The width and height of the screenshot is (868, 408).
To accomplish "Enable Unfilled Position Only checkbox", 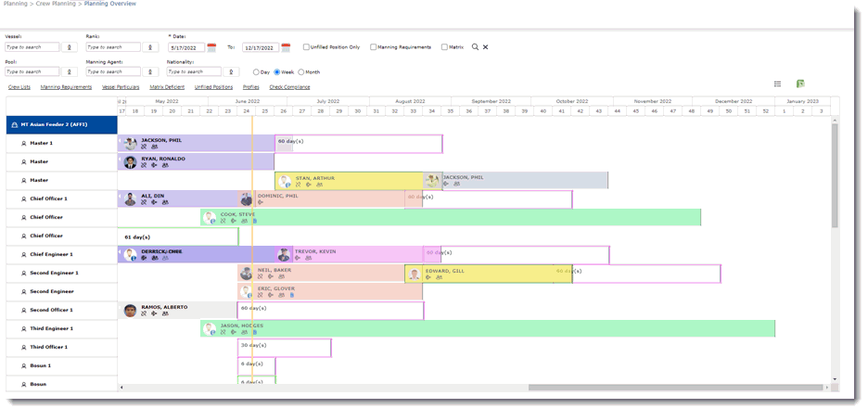I will click(x=306, y=47).
